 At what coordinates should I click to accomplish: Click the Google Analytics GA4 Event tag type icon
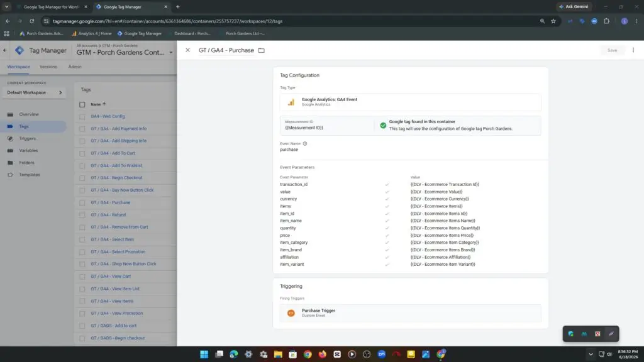291,102
